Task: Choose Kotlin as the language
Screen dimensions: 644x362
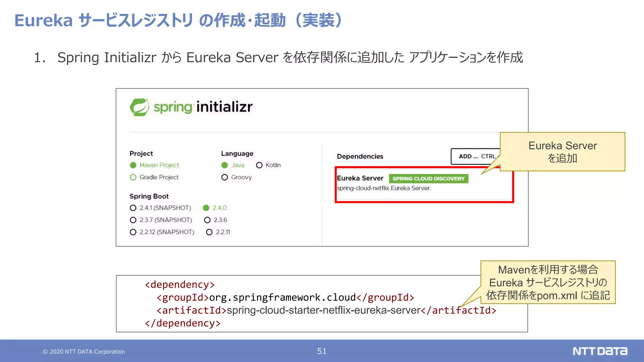Action: 259,165
